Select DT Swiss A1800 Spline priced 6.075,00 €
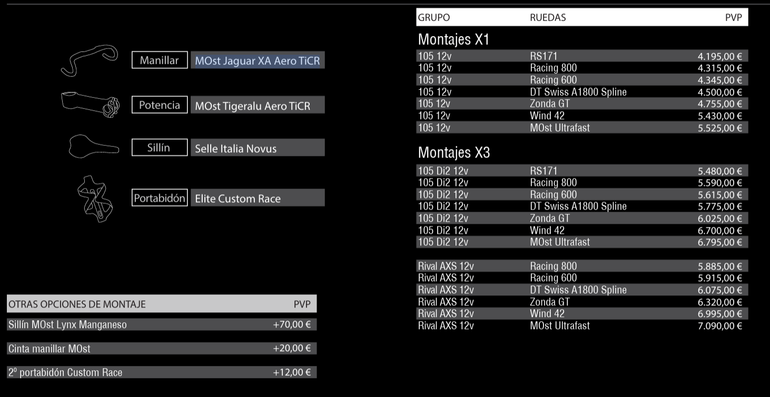770x397 pixels. [578, 290]
